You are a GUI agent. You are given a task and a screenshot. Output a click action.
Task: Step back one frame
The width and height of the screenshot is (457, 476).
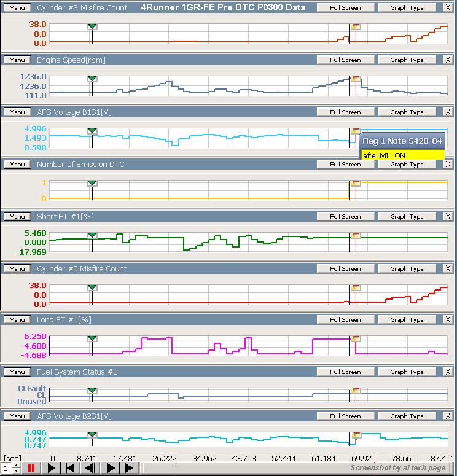[90, 469]
